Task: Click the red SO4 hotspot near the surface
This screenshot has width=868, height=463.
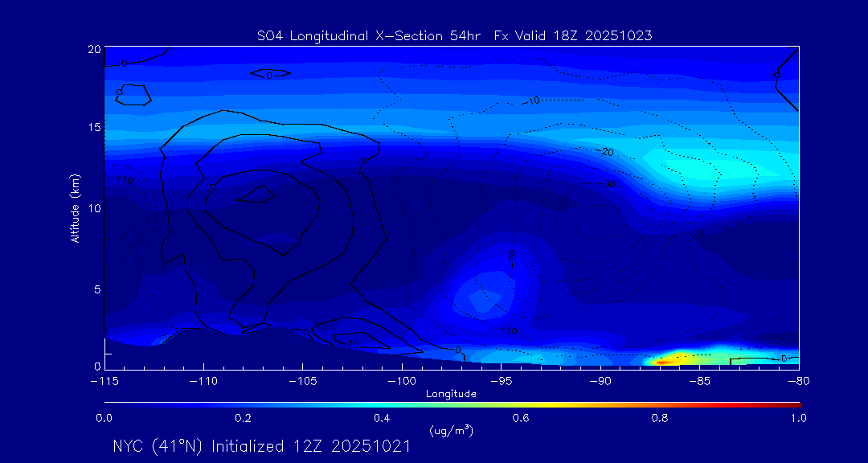Action: 662,362
